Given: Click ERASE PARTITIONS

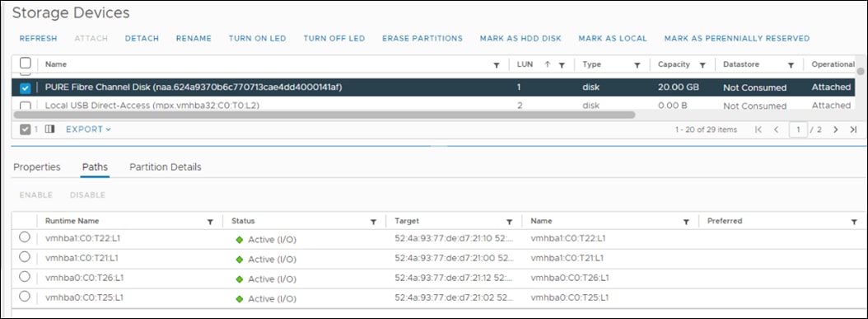Looking at the screenshot, I should coord(422,38).
